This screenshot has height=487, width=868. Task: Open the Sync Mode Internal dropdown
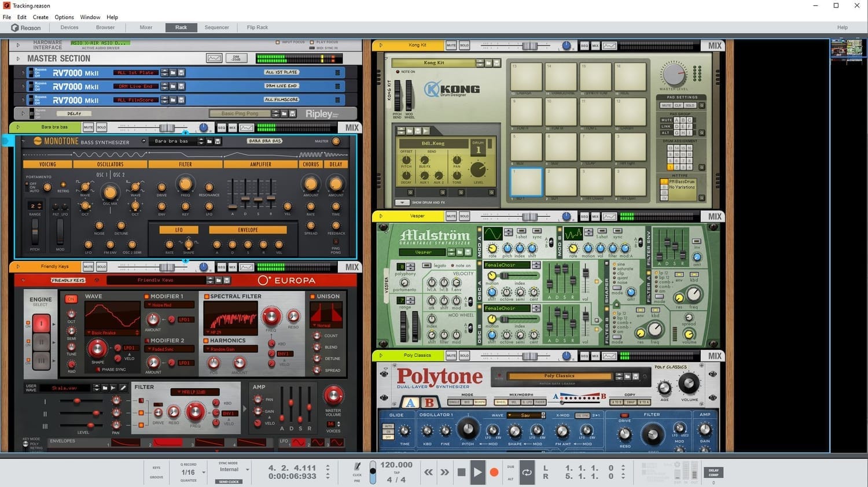coord(247,469)
